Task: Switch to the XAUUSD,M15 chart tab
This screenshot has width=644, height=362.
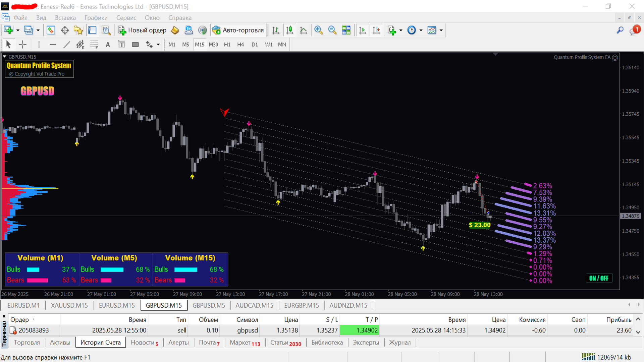Action: tap(69, 305)
